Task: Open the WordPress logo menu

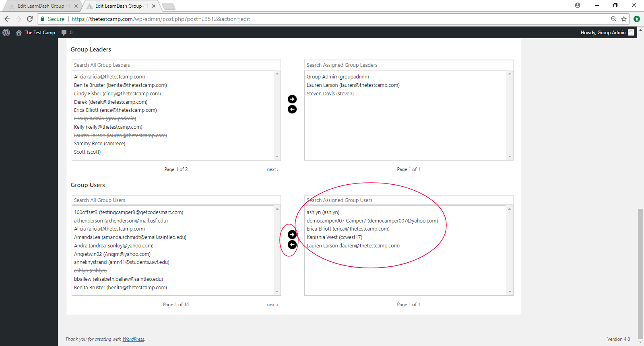Action: (x=6, y=33)
